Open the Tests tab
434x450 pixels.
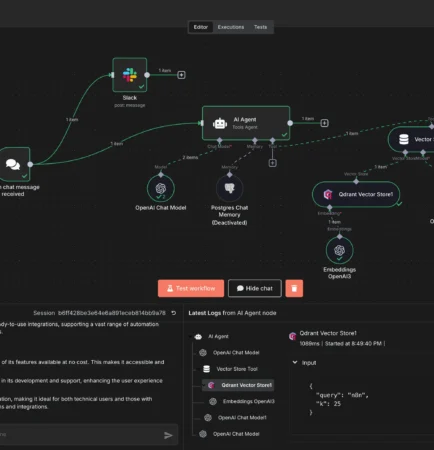[260, 27]
